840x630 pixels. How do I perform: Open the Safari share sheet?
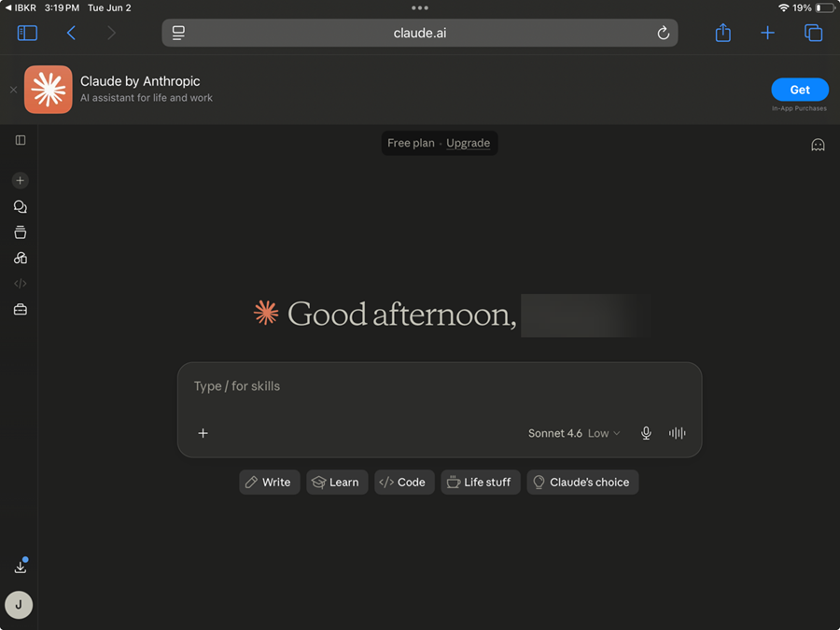(722, 33)
